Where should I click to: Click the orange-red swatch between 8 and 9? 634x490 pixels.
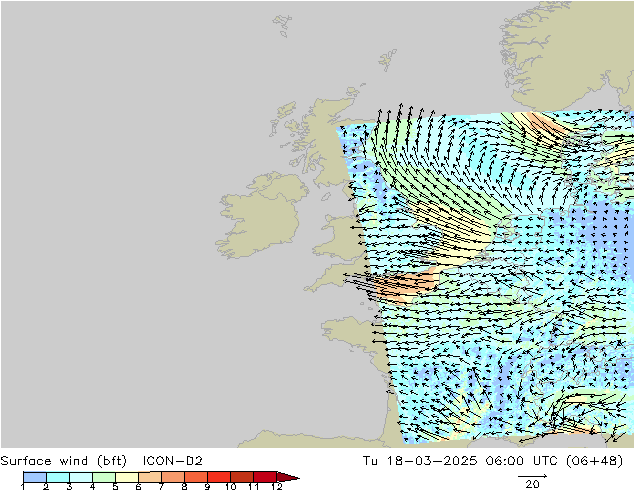196,477
